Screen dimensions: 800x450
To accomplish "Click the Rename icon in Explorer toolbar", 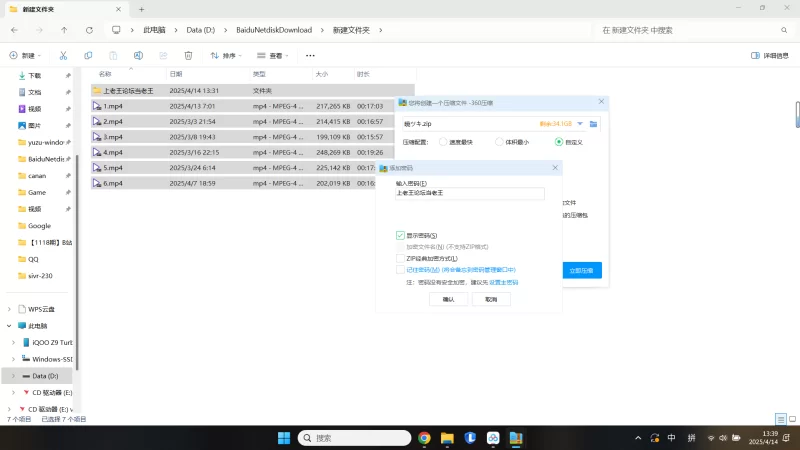I will 138,56.
